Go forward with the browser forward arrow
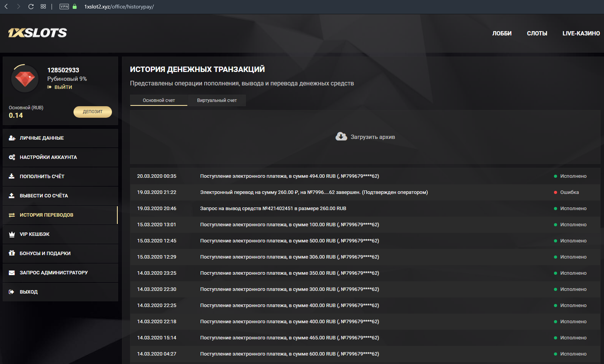This screenshot has height=364, width=604. click(18, 7)
